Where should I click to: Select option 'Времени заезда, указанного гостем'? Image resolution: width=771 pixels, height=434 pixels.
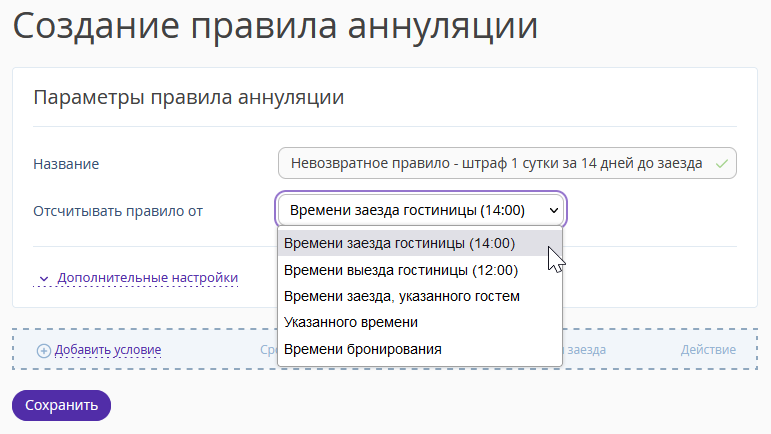pos(420,296)
